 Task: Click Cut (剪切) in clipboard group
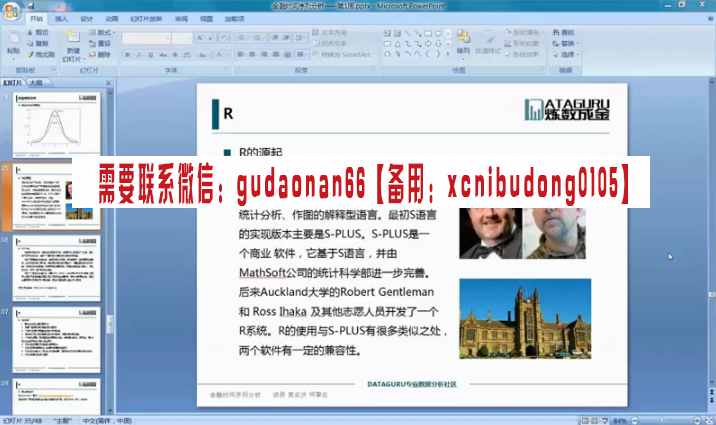click(x=38, y=32)
